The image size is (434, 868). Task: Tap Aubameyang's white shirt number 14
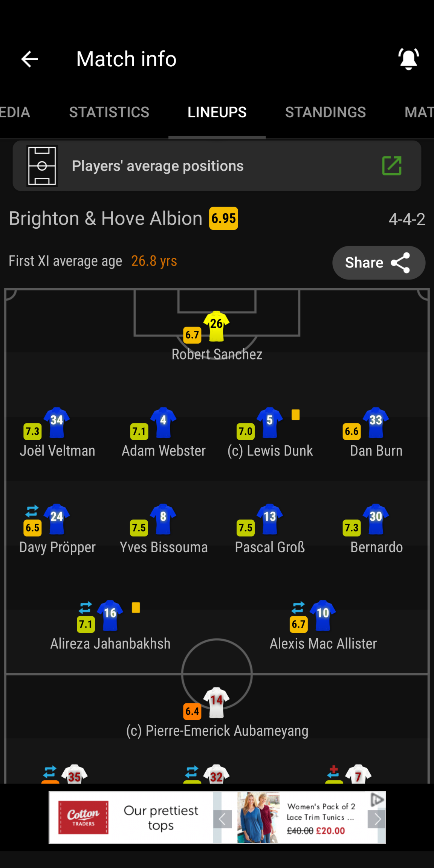216,703
